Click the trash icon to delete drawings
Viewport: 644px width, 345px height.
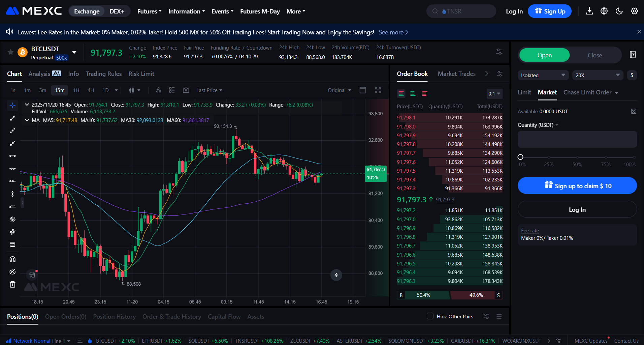12,284
